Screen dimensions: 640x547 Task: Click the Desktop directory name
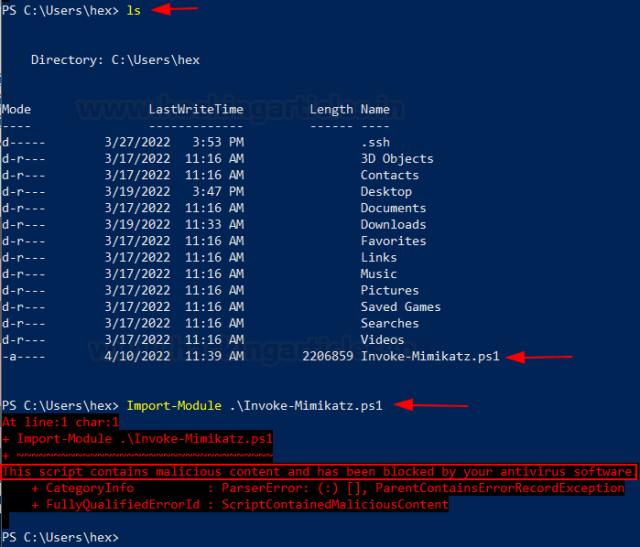(386, 191)
